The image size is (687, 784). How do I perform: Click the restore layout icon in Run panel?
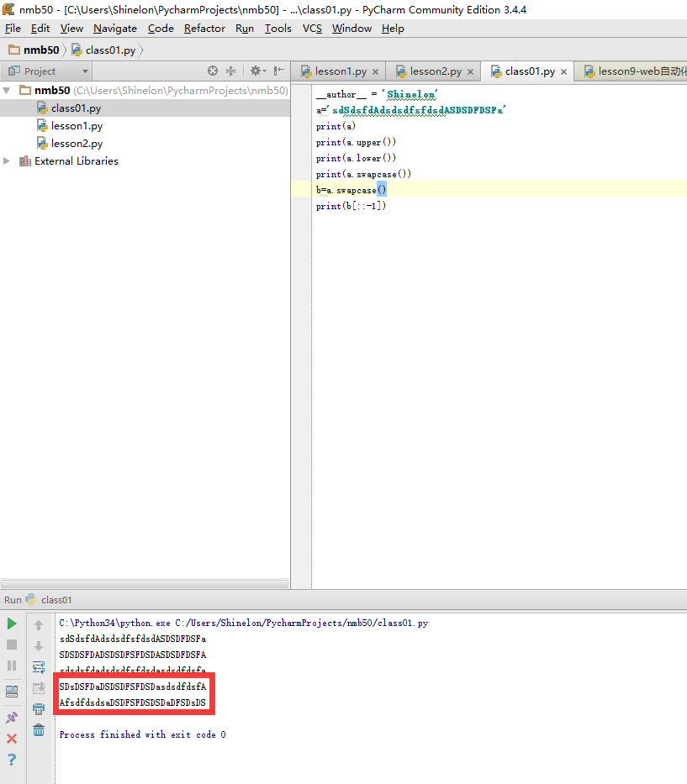click(x=12, y=692)
